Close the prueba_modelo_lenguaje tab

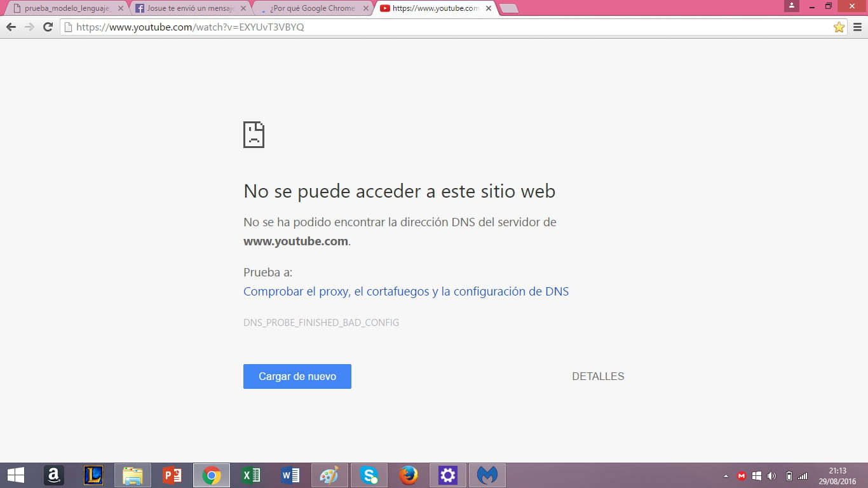(121, 8)
